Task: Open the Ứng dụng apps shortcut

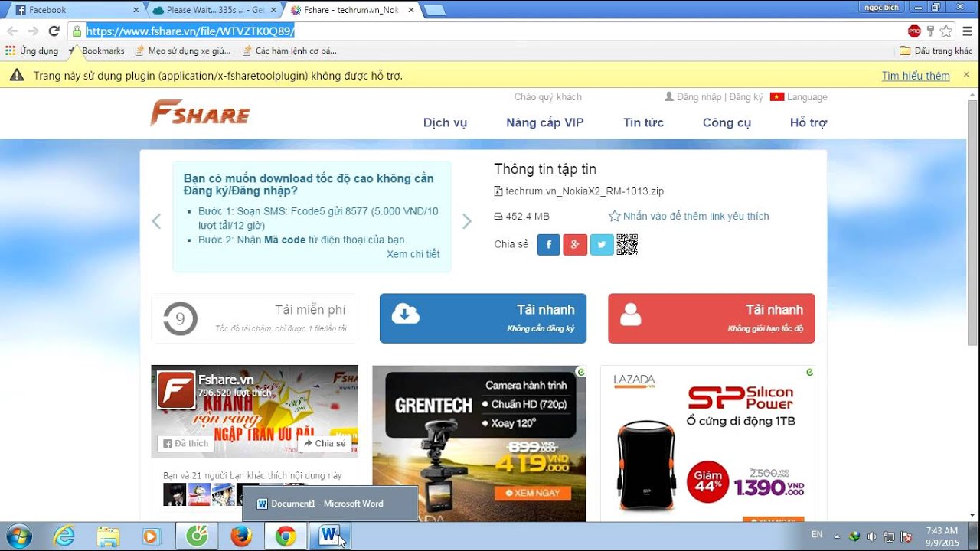Action: 31,51
